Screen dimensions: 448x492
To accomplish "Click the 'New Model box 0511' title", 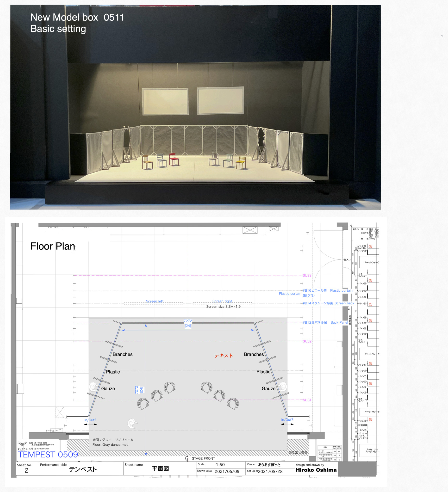I will pyautogui.click(x=77, y=17).
